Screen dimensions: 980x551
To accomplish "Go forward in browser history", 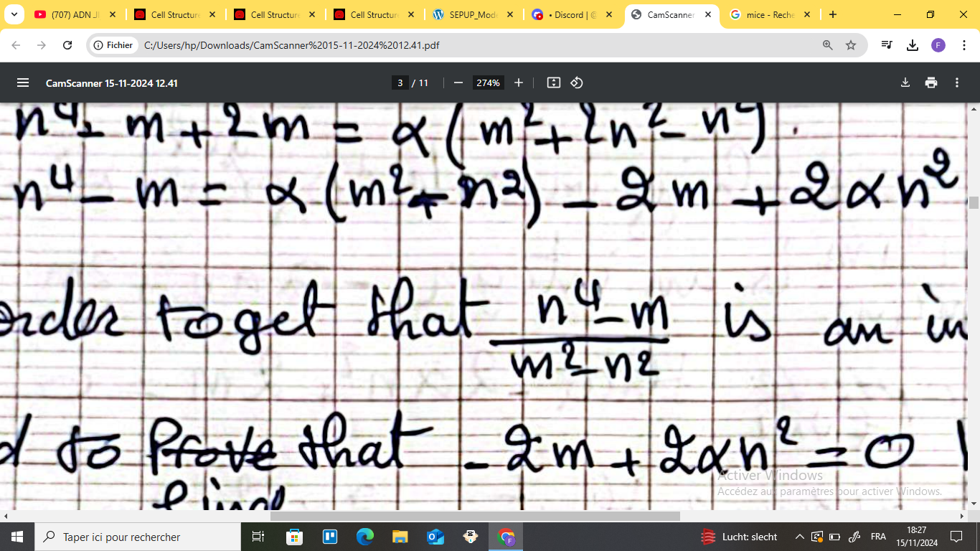I will coord(42,45).
